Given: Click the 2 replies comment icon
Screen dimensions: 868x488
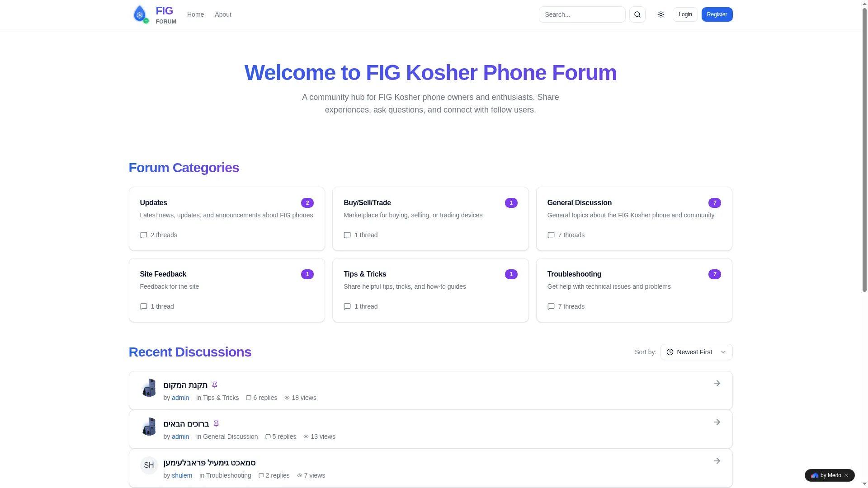Looking at the screenshot, I should (x=261, y=475).
